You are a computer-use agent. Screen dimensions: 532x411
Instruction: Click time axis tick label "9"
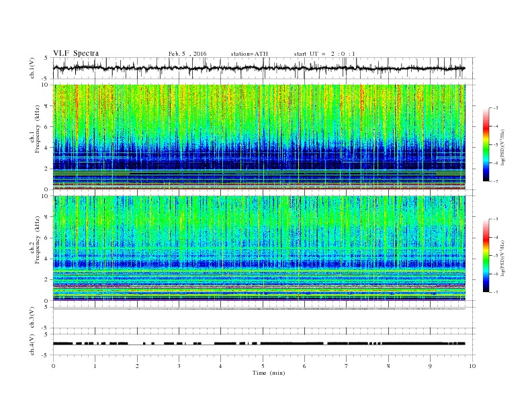coord(430,366)
